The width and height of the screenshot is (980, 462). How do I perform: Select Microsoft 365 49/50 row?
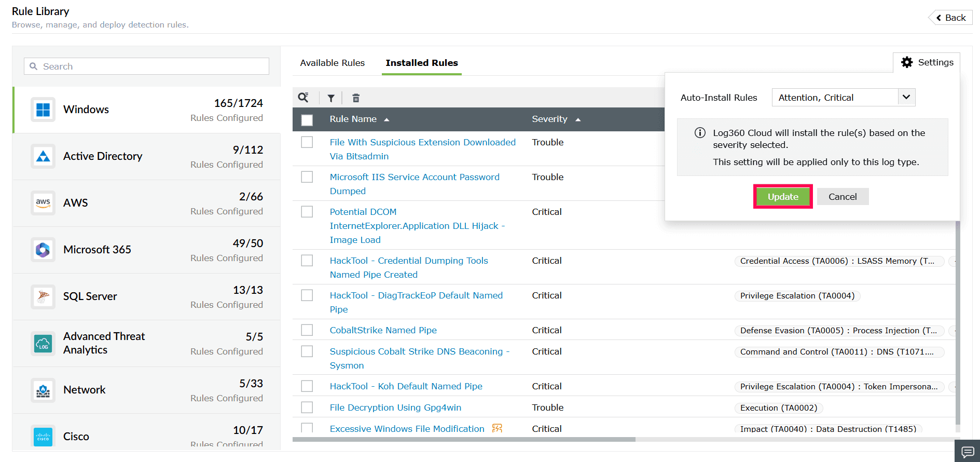(x=147, y=250)
